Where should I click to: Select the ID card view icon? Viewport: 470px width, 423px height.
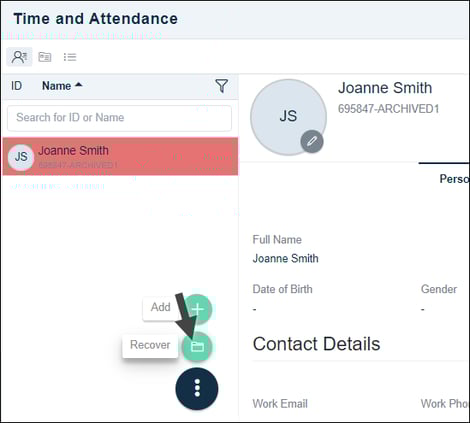point(45,57)
